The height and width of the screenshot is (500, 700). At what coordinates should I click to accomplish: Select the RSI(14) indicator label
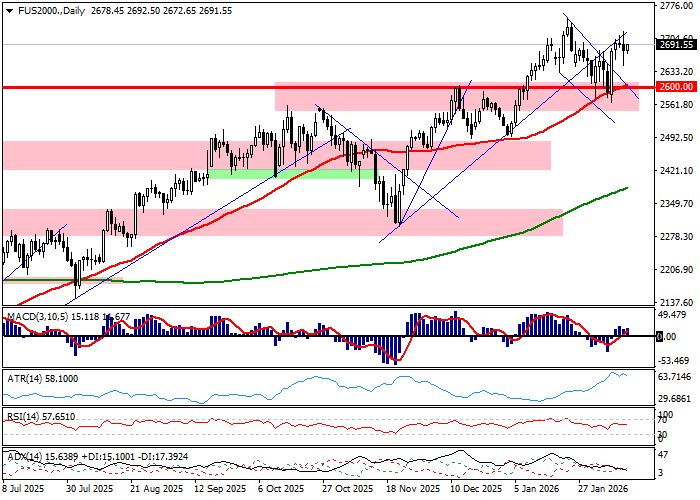pyautogui.click(x=28, y=416)
